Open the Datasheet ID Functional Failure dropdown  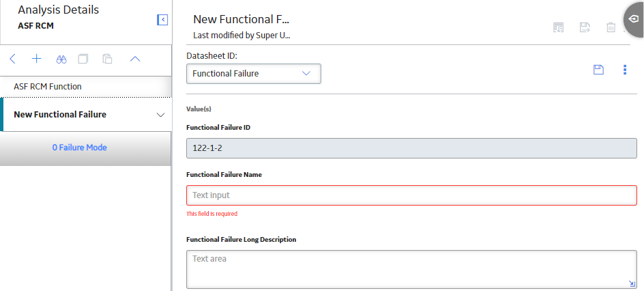click(254, 74)
